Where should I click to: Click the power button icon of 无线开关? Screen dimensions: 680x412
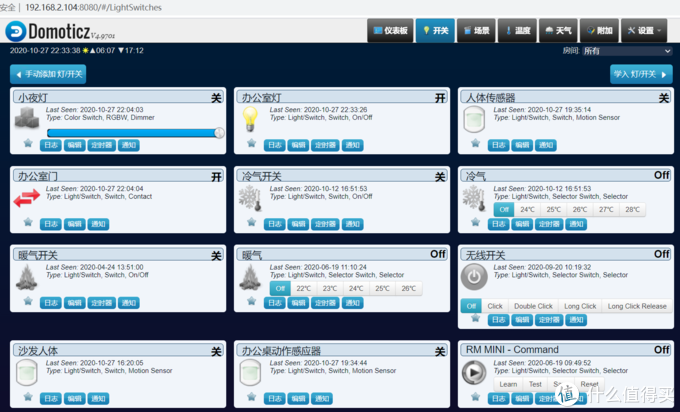(x=474, y=277)
